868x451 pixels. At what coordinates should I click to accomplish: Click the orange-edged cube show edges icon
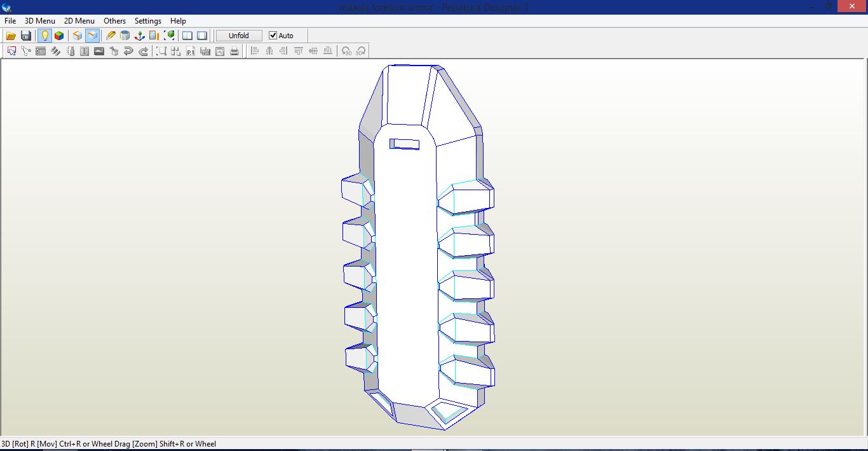(x=77, y=36)
